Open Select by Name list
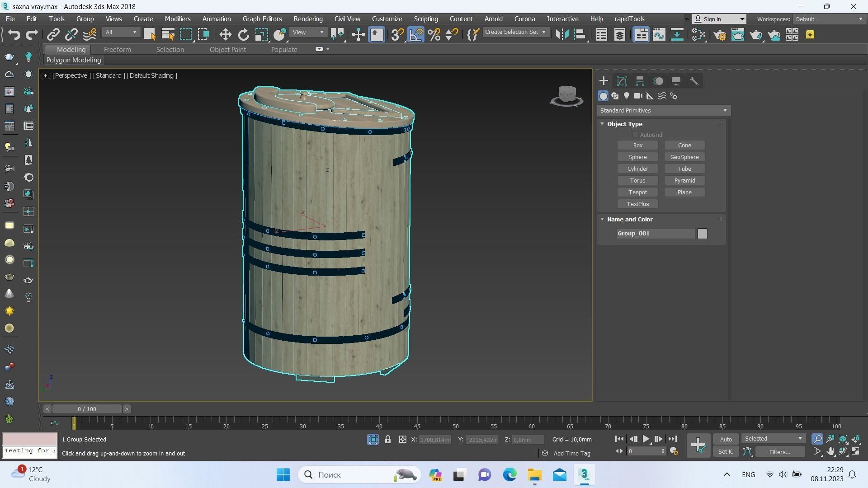868x488 pixels. click(x=168, y=35)
